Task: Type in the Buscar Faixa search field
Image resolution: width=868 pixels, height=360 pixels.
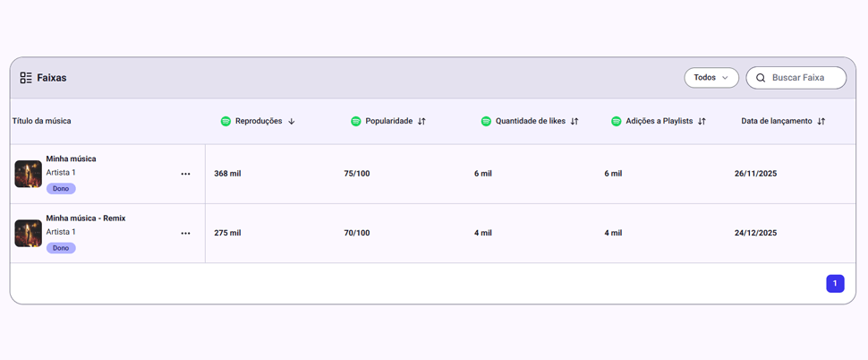Action: click(805, 78)
